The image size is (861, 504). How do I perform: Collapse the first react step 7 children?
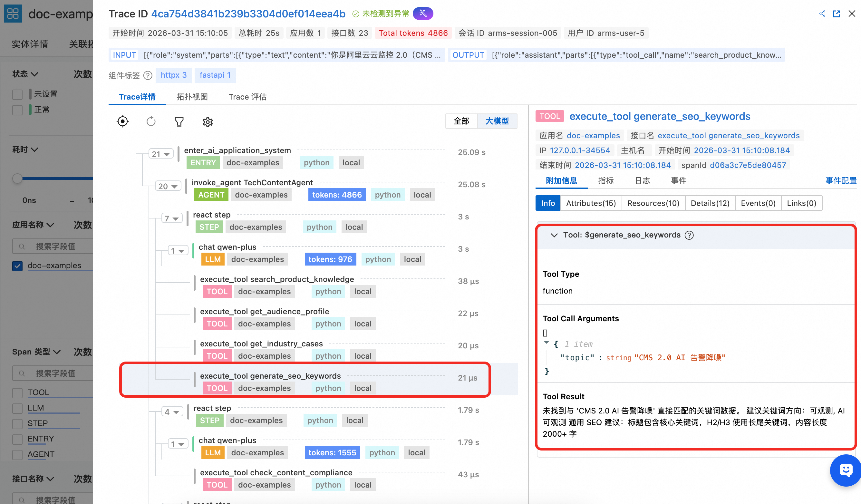171,218
